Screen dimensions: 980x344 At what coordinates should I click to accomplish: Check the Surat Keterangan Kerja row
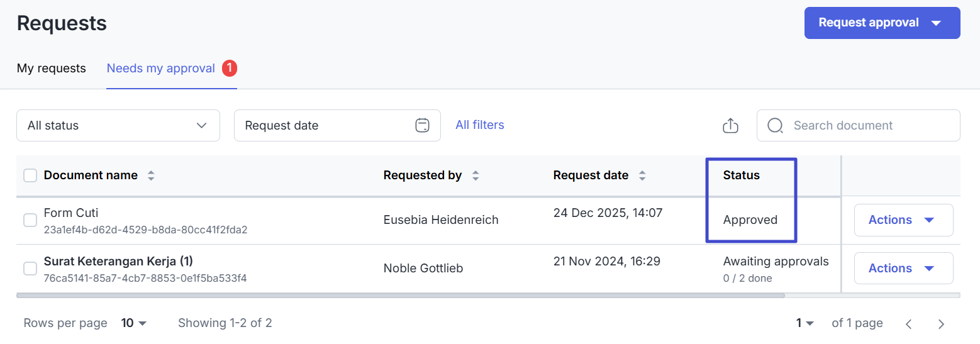pos(30,269)
